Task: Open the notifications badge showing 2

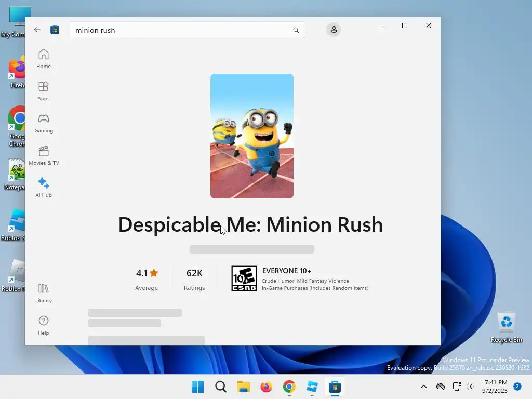Action: [517, 387]
